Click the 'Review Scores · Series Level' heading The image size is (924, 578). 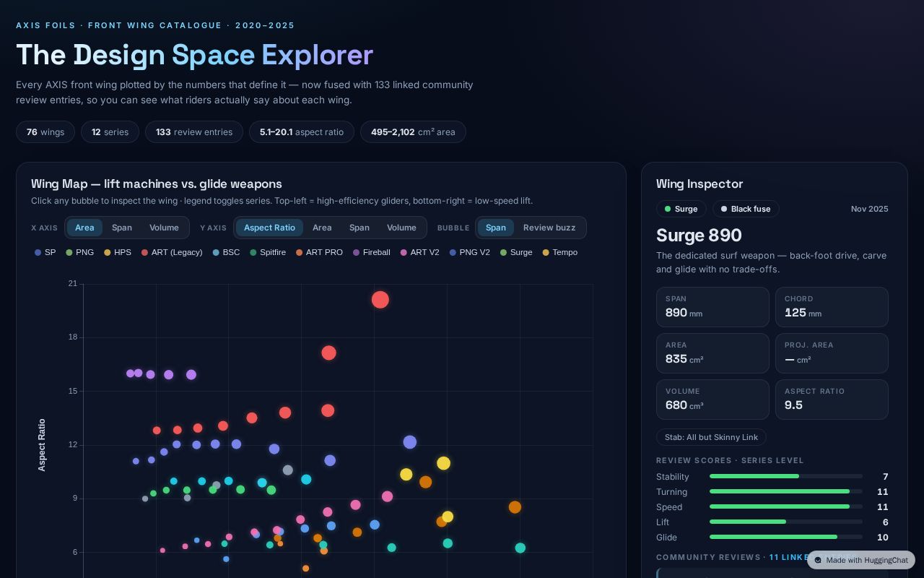730,460
